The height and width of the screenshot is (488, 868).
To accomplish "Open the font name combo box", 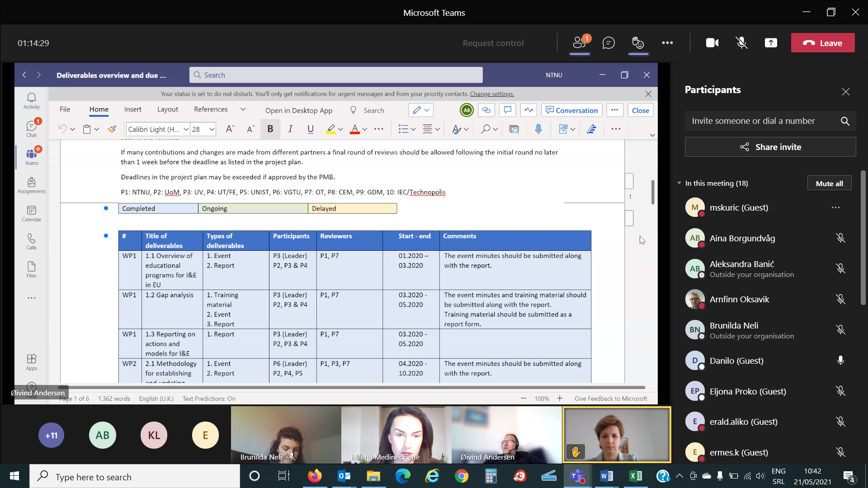I will pos(158,129).
